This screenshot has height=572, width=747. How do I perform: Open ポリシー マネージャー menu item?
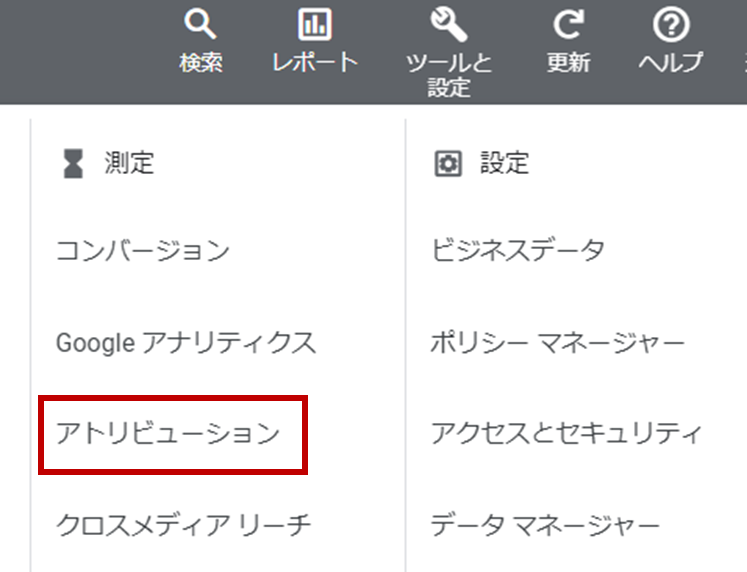[557, 342]
